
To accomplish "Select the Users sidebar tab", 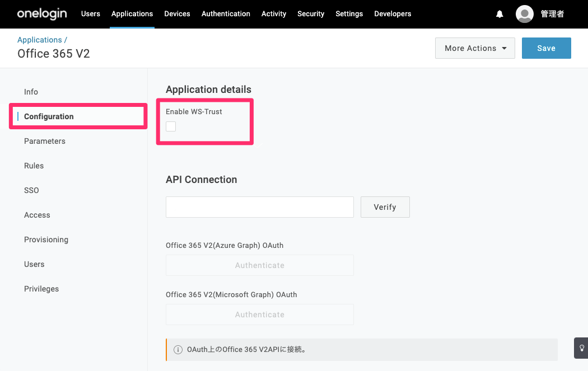I will pyautogui.click(x=34, y=264).
